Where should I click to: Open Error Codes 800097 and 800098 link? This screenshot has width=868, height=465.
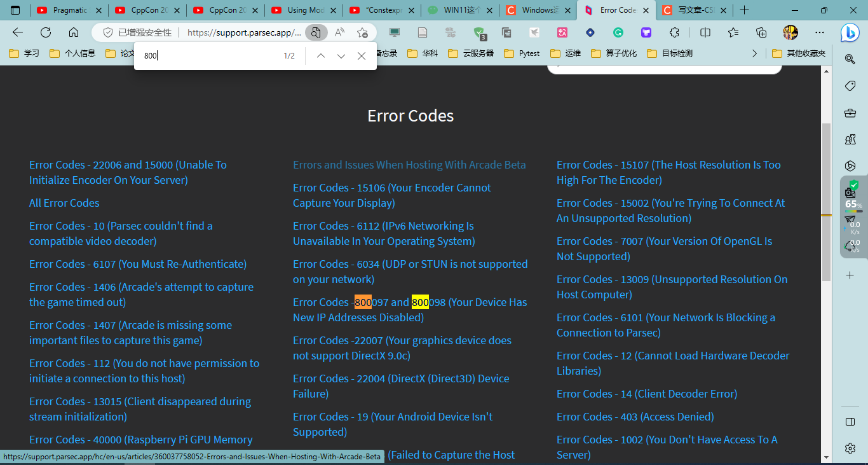click(x=410, y=310)
